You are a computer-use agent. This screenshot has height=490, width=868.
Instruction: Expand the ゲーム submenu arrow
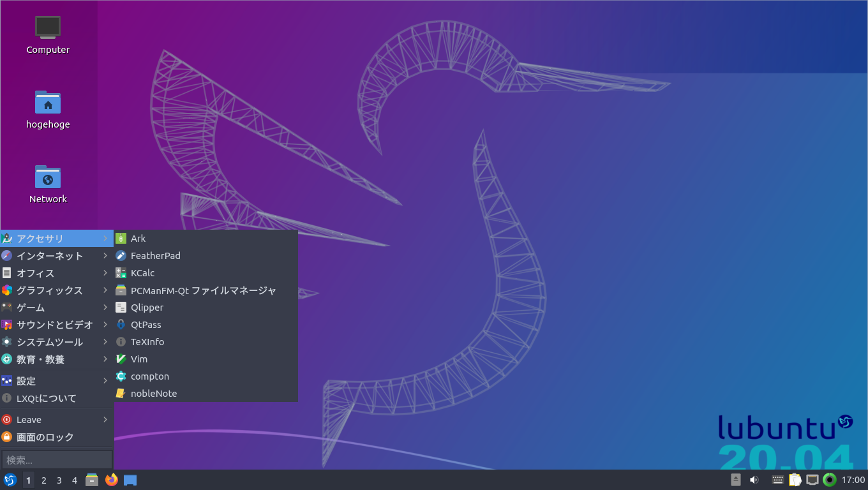pos(105,308)
